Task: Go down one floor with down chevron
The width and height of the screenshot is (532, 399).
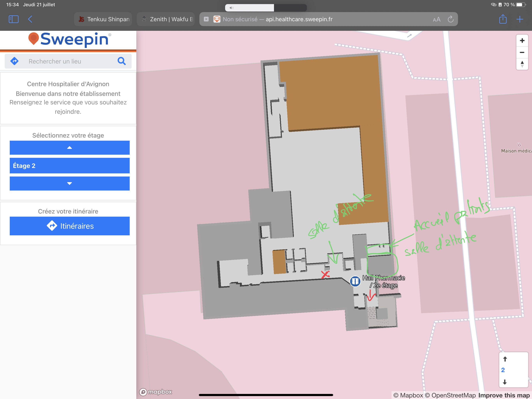Action: pos(70,183)
